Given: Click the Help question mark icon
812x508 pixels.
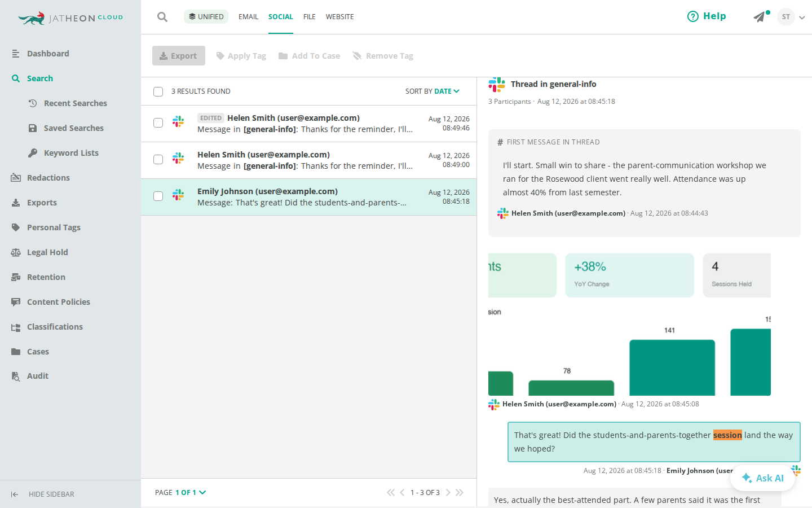Looking at the screenshot, I should pos(693,16).
